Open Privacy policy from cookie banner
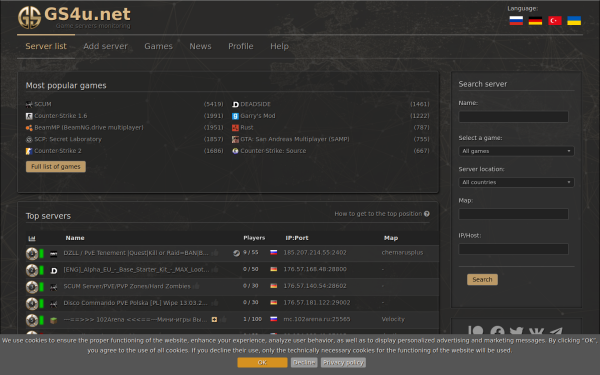The height and width of the screenshot is (375, 600). [x=343, y=363]
